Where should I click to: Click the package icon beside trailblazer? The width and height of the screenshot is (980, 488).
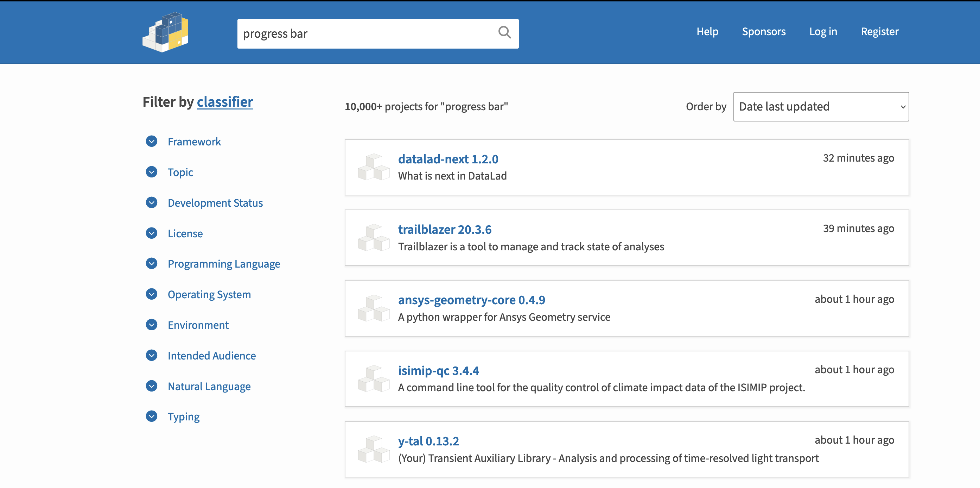(374, 237)
